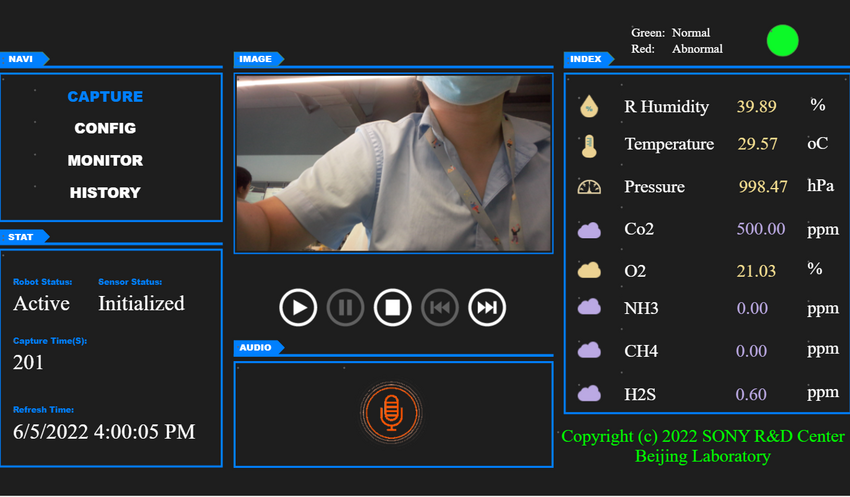Stop the video capture playback
Screen dimensions: 850x497
[x=393, y=307]
